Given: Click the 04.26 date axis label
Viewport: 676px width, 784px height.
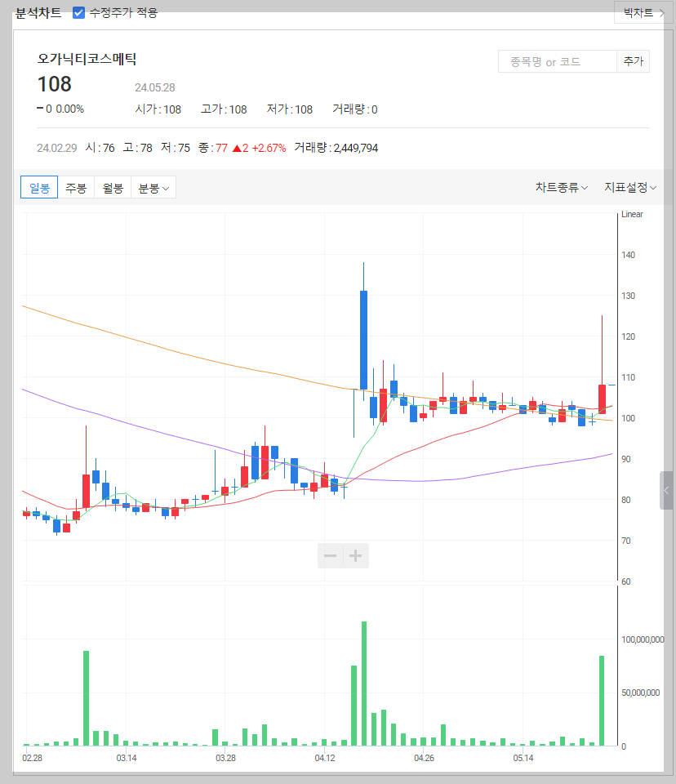Looking at the screenshot, I should [424, 758].
